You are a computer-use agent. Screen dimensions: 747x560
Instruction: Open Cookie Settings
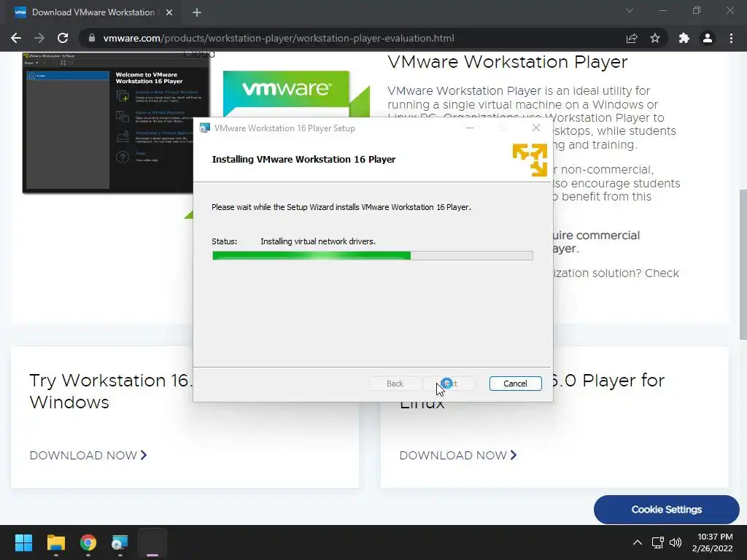tap(667, 510)
